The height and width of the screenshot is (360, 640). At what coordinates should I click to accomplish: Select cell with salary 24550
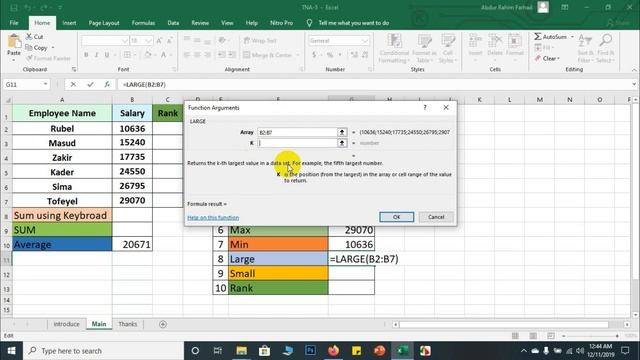(x=132, y=171)
